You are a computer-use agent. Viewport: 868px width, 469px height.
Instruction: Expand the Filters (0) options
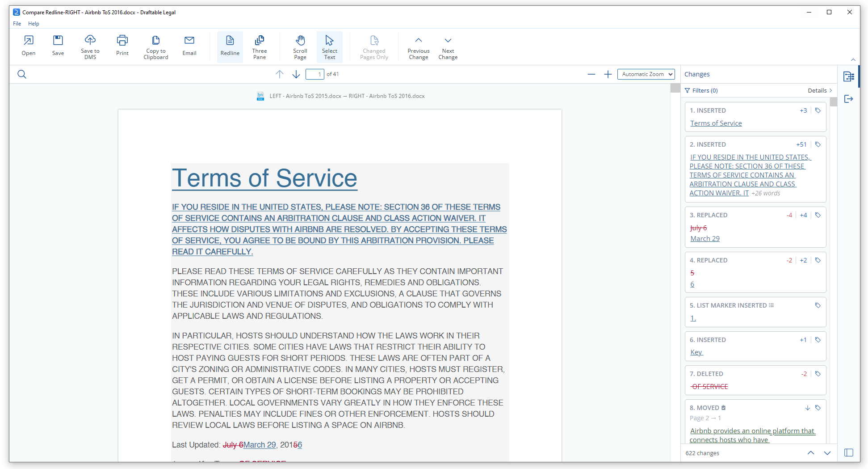[x=701, y=90]
